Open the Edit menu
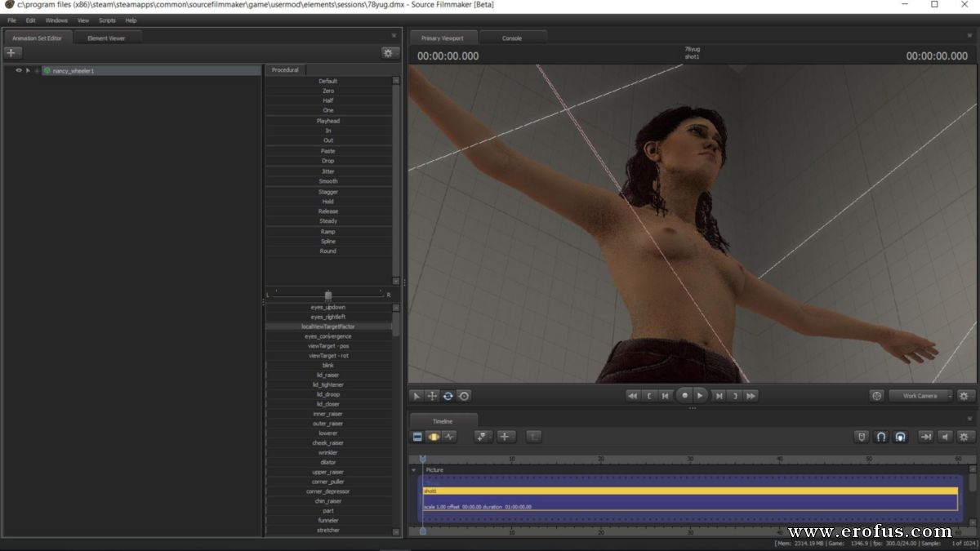 coord(30,20)
